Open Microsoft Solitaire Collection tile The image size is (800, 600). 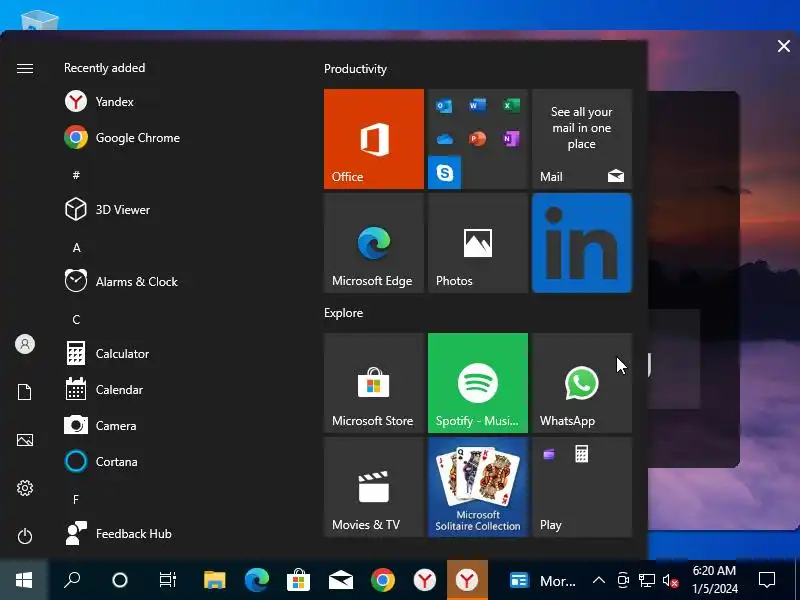(478, 487)
